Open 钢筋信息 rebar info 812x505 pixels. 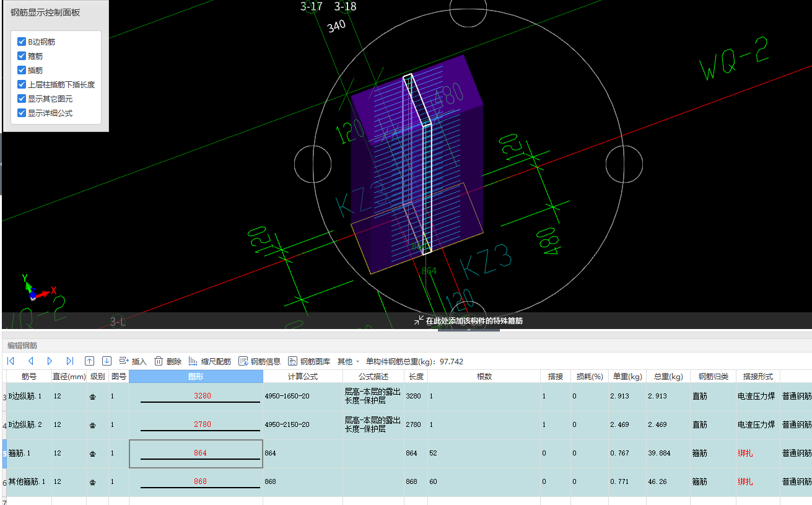260,361
